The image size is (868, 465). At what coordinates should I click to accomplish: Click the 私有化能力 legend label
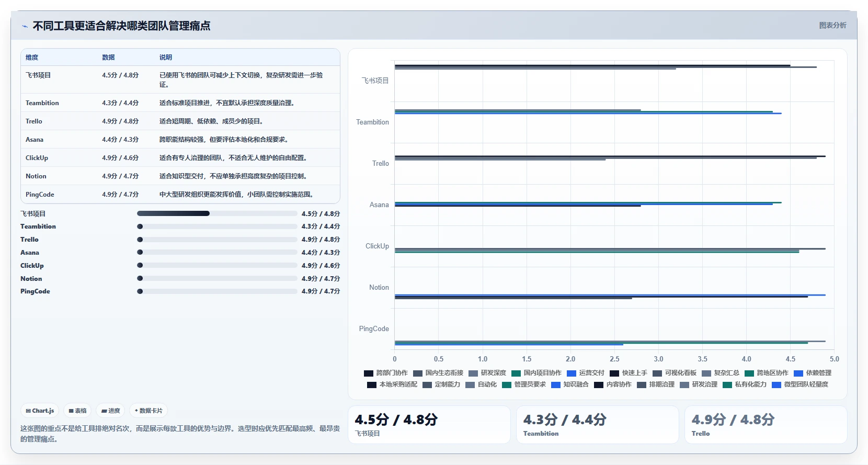[751, 384]
